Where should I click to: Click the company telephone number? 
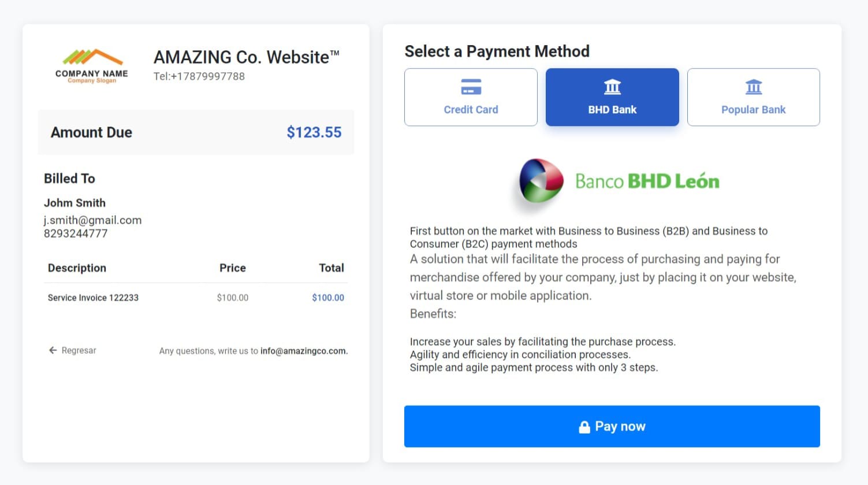(199, 76)
